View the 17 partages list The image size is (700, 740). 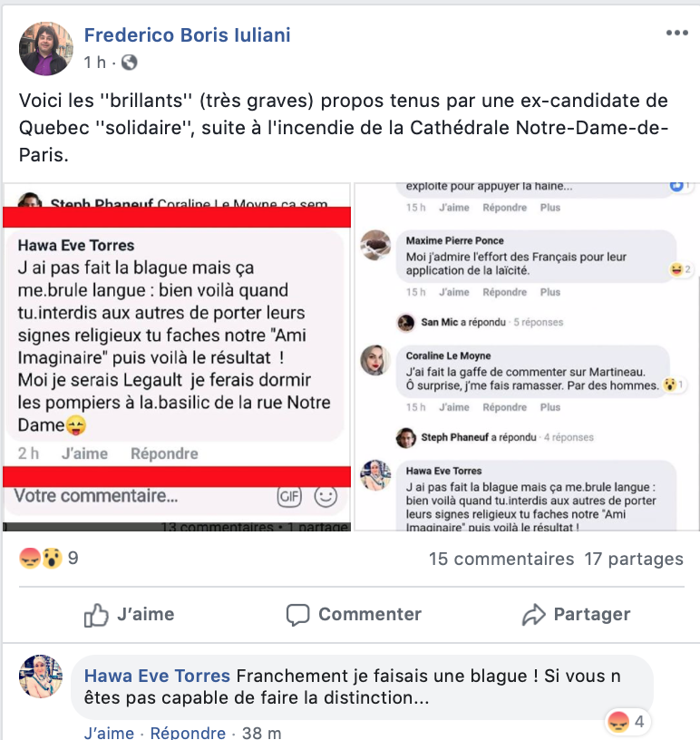coord(634,559)
